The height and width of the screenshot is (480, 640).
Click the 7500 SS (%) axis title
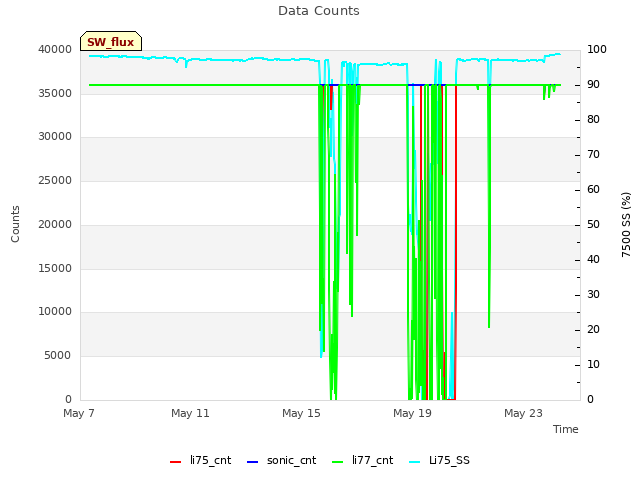point(626,224)
